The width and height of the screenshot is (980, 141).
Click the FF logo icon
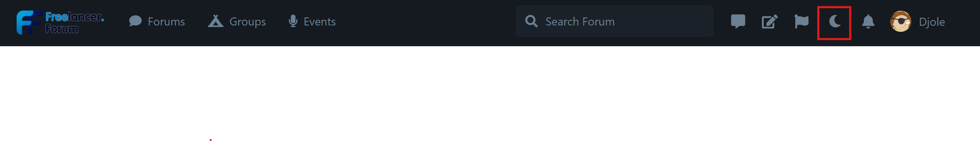[x=29, y=22]
